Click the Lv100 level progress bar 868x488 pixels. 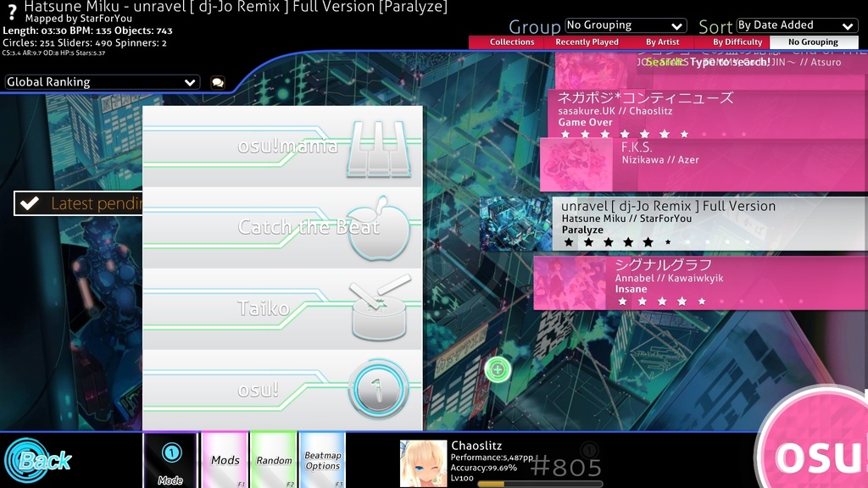[x=540, y=484]
